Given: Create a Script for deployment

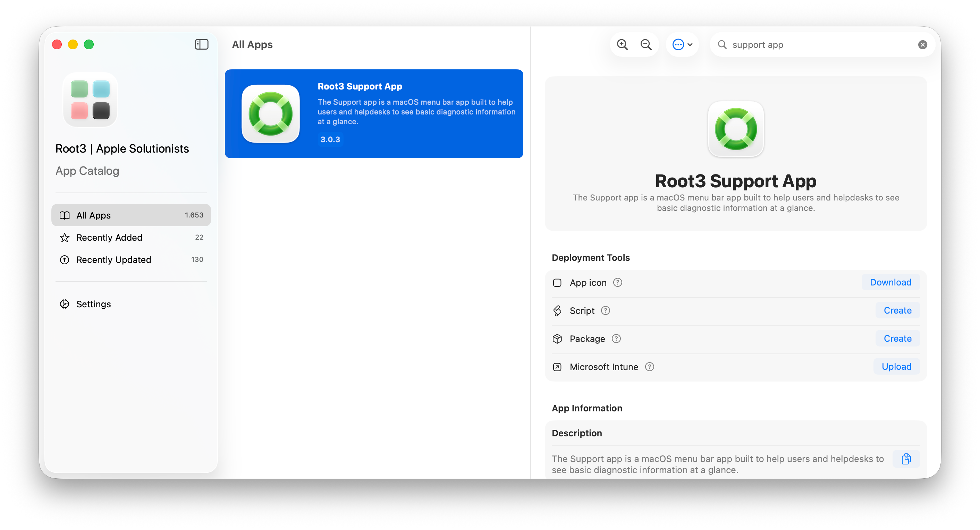Looking at the screenshot, I should [x=897, y=310].
